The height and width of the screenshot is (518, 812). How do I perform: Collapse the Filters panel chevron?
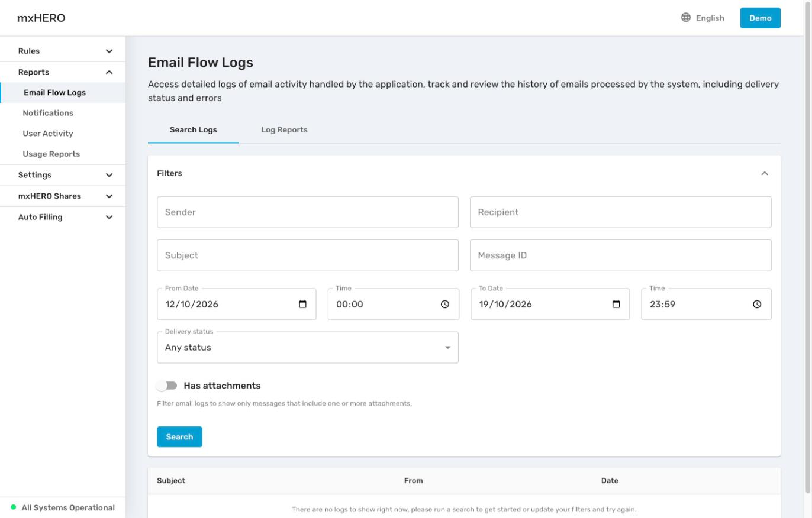(765, 173)
